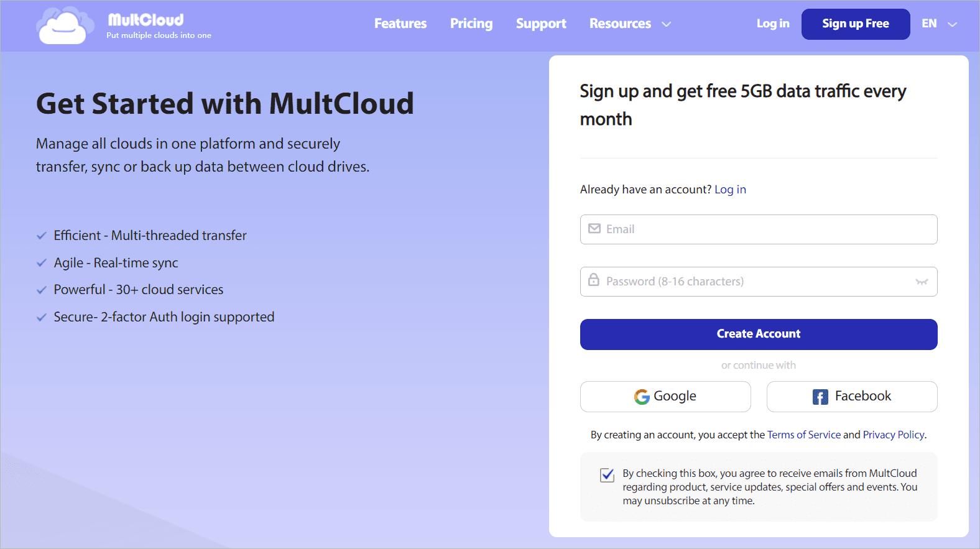The width and height of the screenshot is (980, 549).
Task: Click 'Put multiple clouds into one' tagline
Action: [x=159, y=35]
